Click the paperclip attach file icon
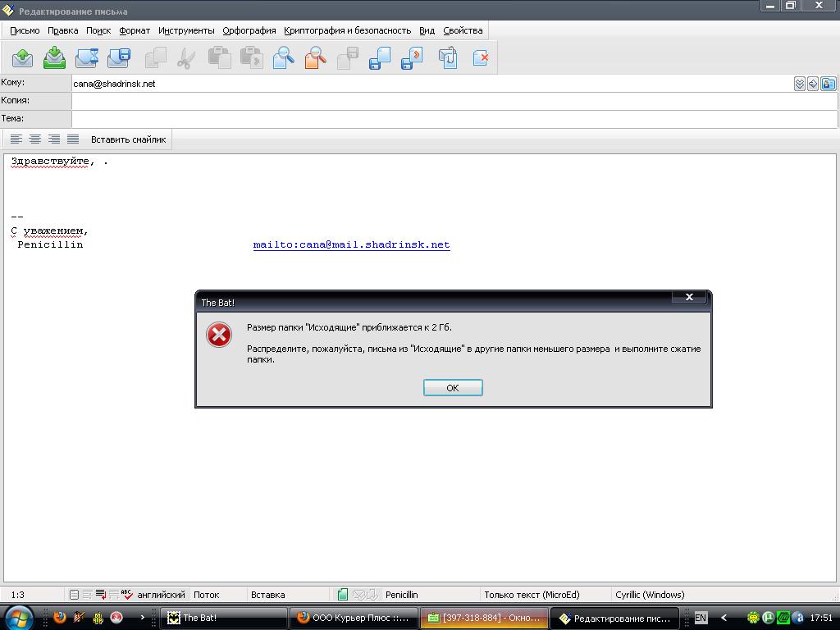840x630 pixels. click(448, 58)
